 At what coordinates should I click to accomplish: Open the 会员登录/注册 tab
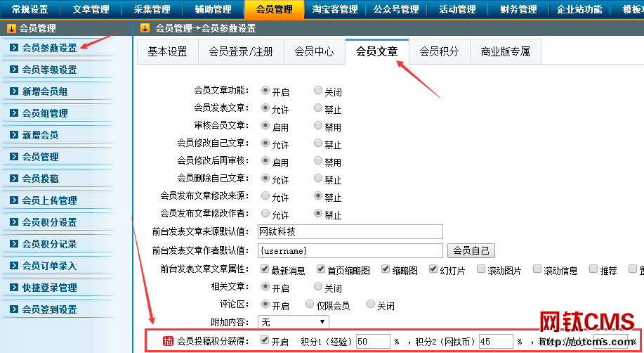pyautogui.click(x=240, y=52)
